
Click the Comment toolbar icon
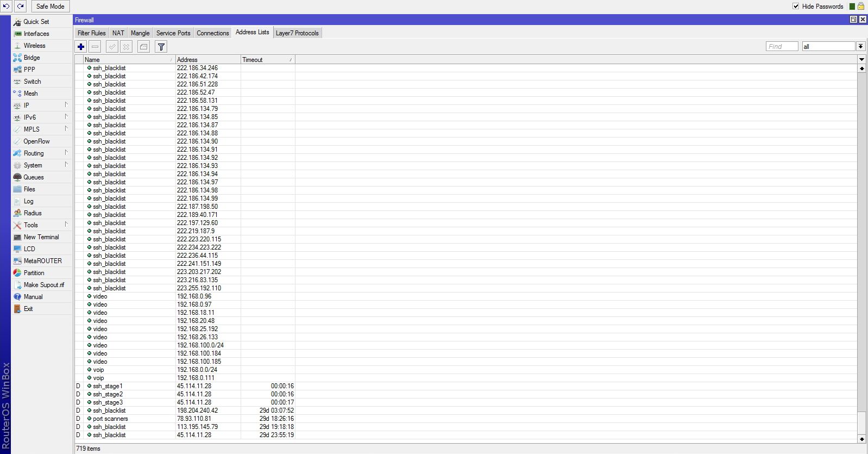click(x=143, y=47)
